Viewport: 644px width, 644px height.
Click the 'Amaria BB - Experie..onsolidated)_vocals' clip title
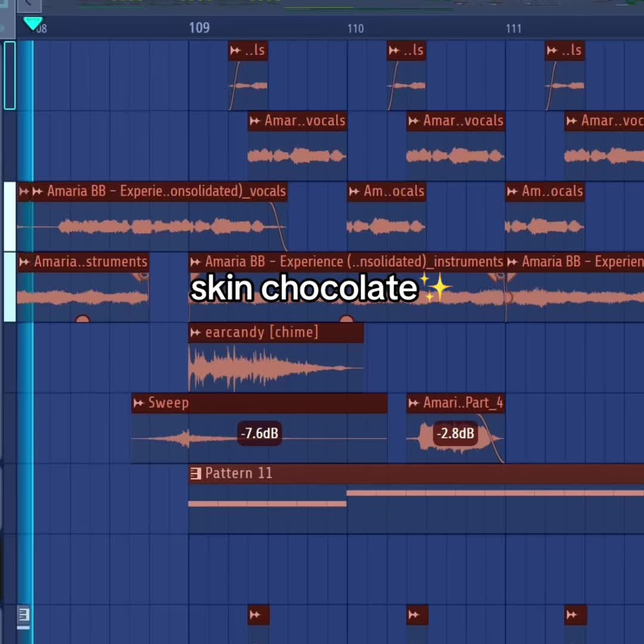pyautogui.click(x=166, y=191)
